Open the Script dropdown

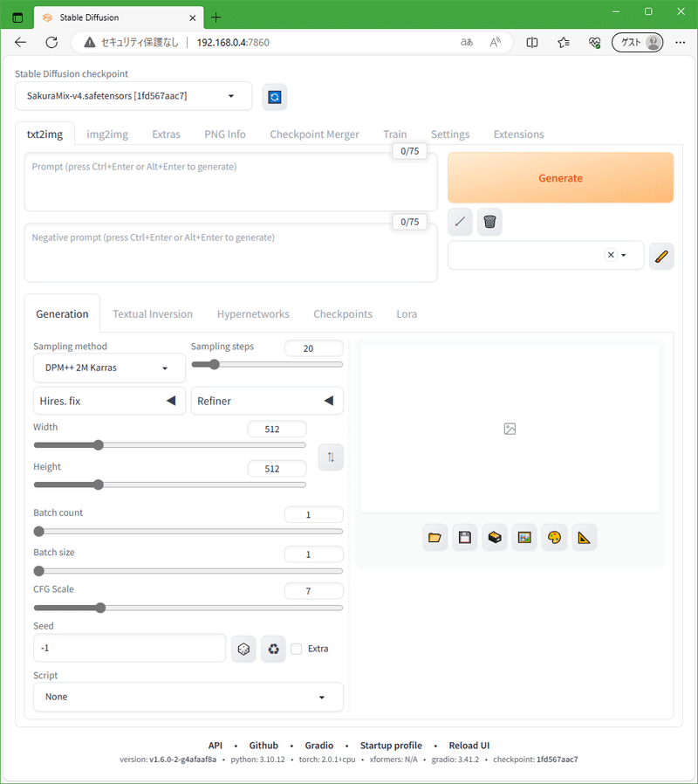(188, 697)
